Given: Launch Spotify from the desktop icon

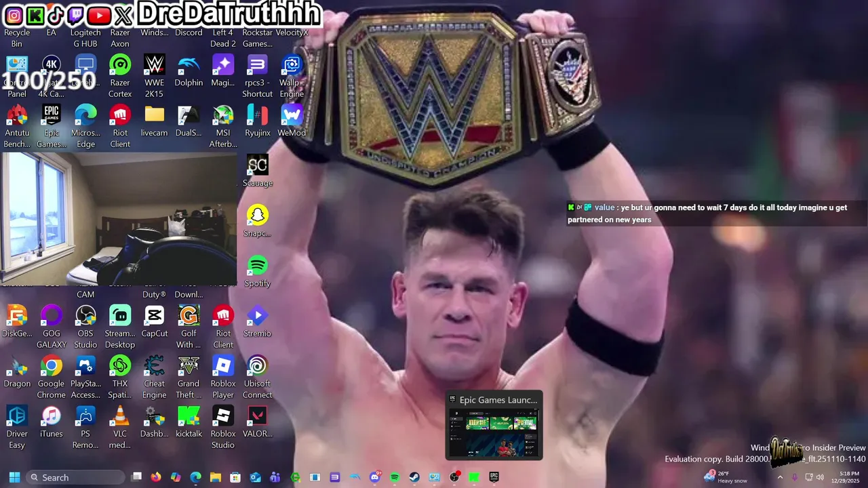Looking at the screenshot, I should (x=258, y=271).
